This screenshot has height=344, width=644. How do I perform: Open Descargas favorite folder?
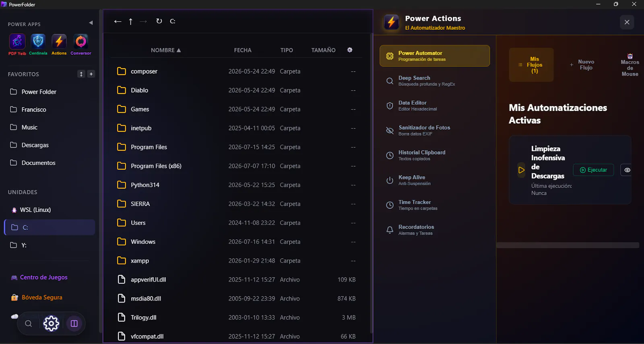click(50, 145)
